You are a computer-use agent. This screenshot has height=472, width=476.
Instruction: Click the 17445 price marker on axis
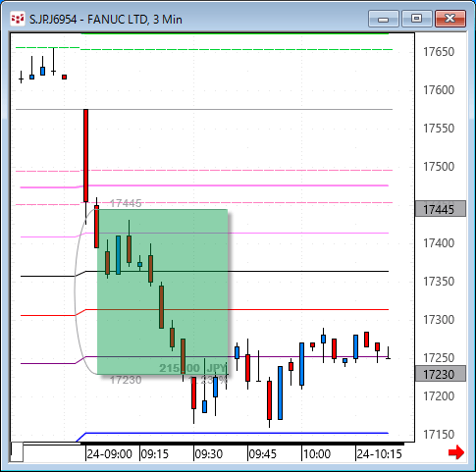441,209
